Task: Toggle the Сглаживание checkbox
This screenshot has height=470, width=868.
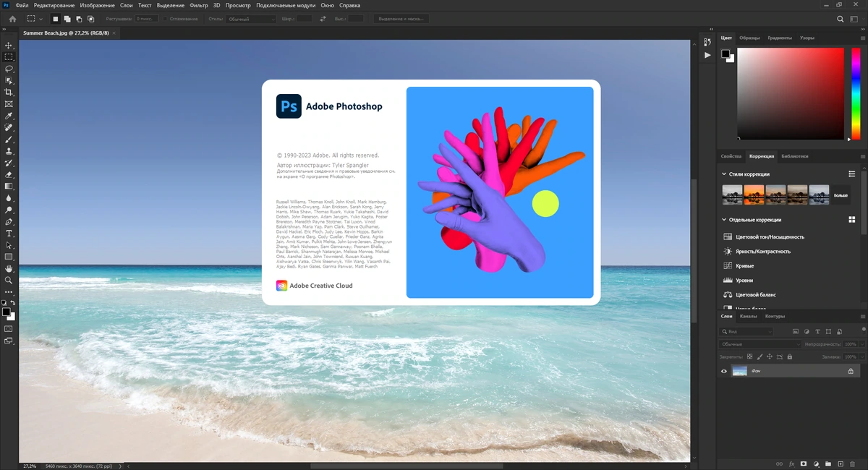Action: pyautogui.click(x=164, y=19)
